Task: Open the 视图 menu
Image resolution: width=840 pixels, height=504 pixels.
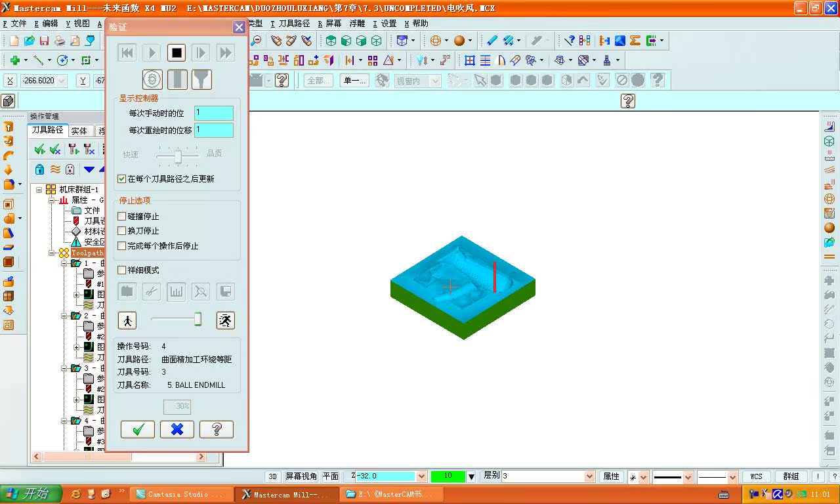Action: (78, 24)
